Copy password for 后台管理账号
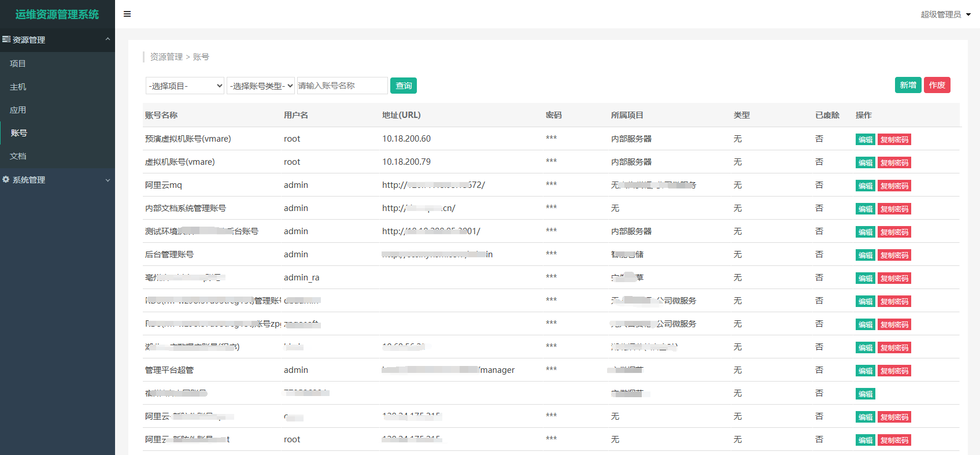 (894, 255)
